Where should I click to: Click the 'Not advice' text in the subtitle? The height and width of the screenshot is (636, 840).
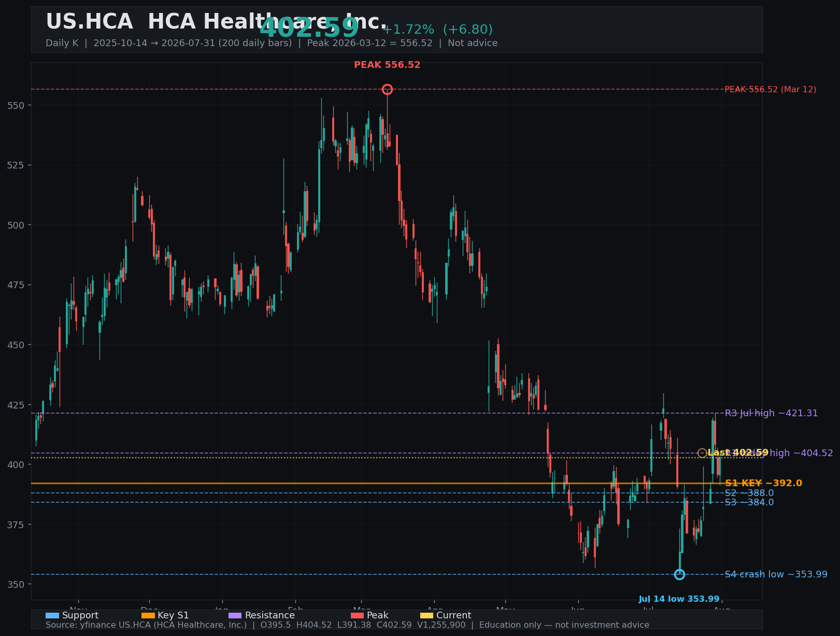point(473,43)
